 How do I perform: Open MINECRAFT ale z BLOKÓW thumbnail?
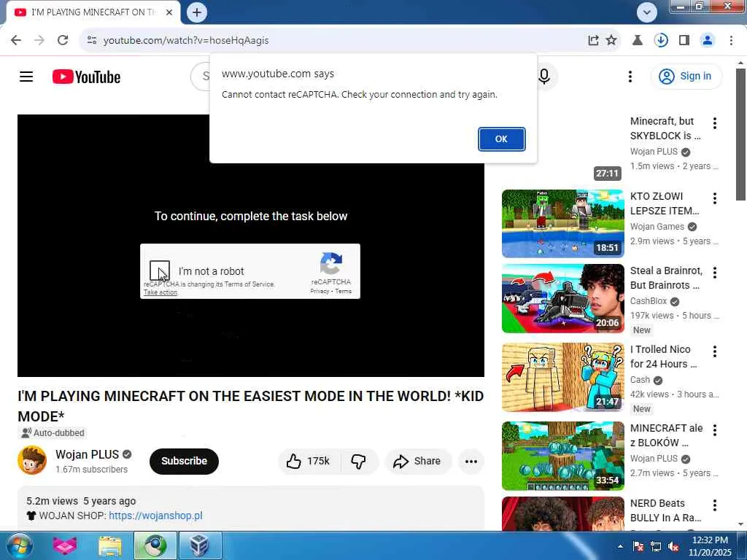tap(562, 456)
